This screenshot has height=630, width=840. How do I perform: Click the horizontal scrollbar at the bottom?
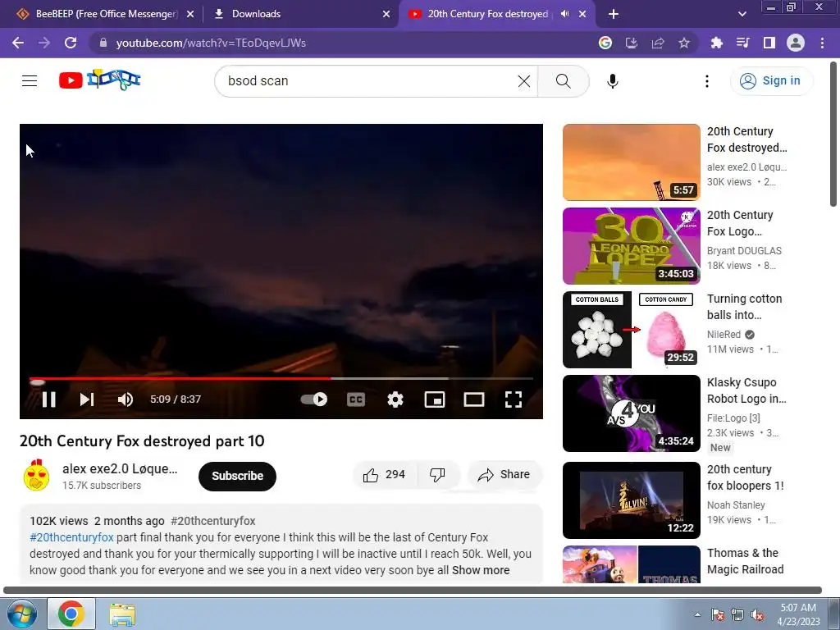413,590
